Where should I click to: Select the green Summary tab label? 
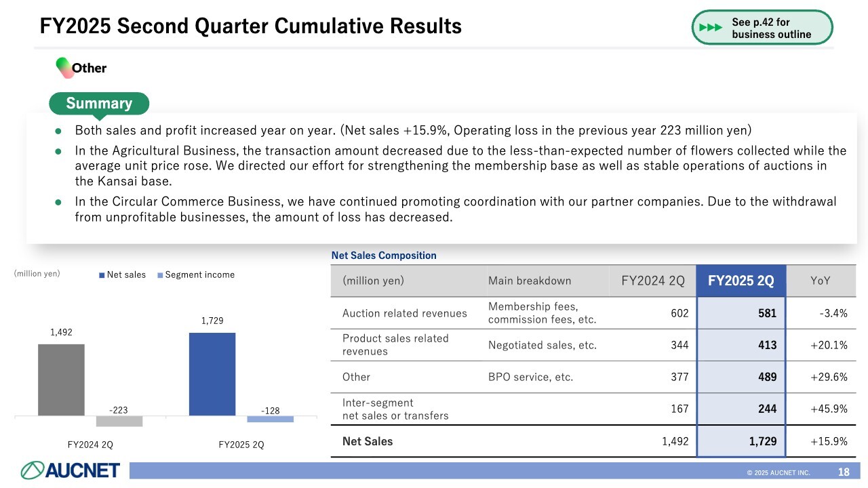(99, 104)
